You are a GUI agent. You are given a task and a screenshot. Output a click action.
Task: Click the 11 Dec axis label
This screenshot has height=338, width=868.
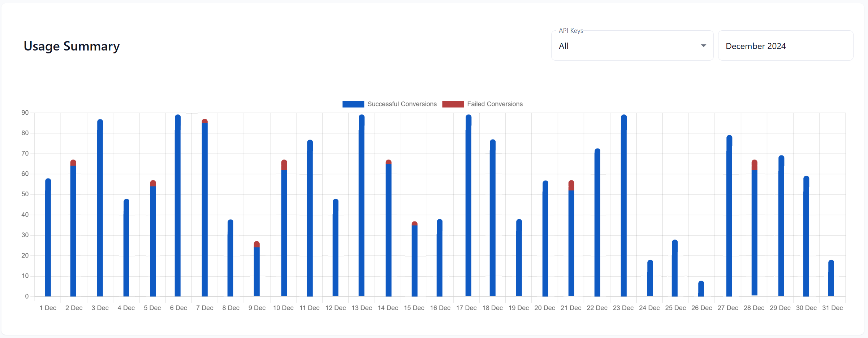click(310, 308)
